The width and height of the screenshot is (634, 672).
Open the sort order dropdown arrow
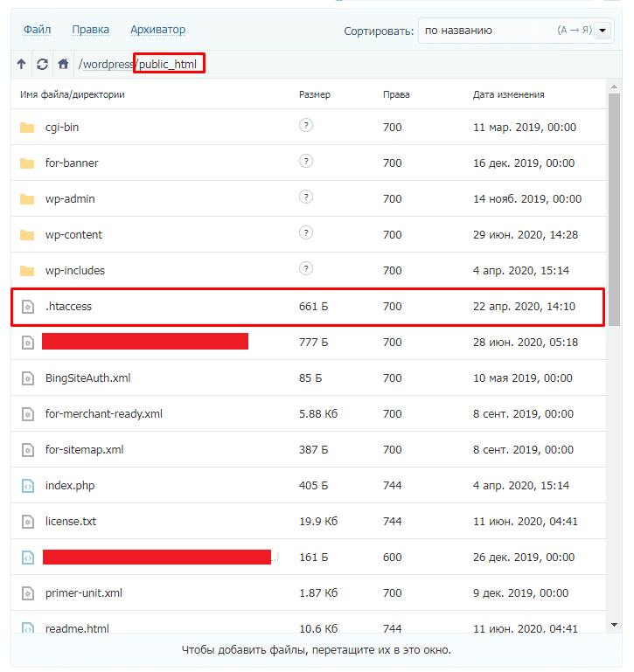(x=603, y=31)
